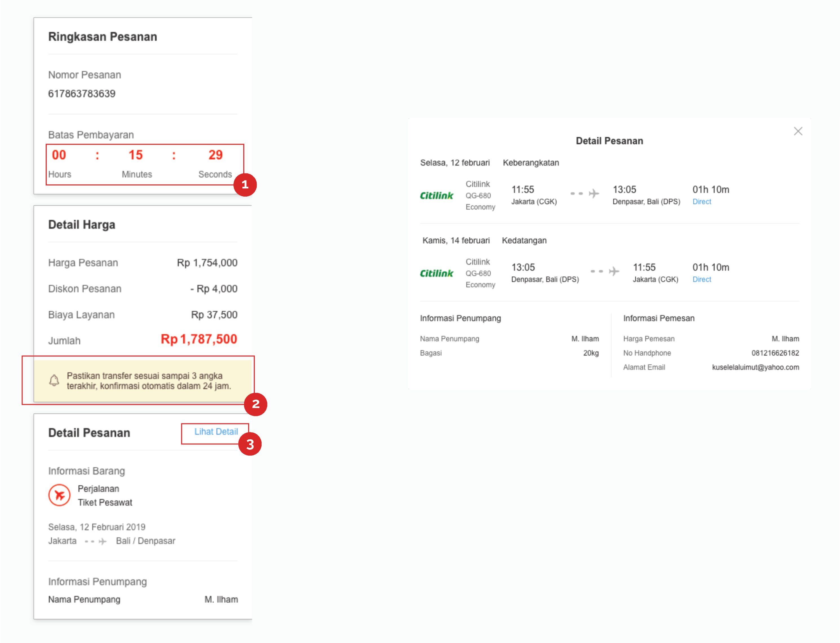Click total amount Rp 1,787,500
This screenshot has width=840, height=643.
pos(198,339)
